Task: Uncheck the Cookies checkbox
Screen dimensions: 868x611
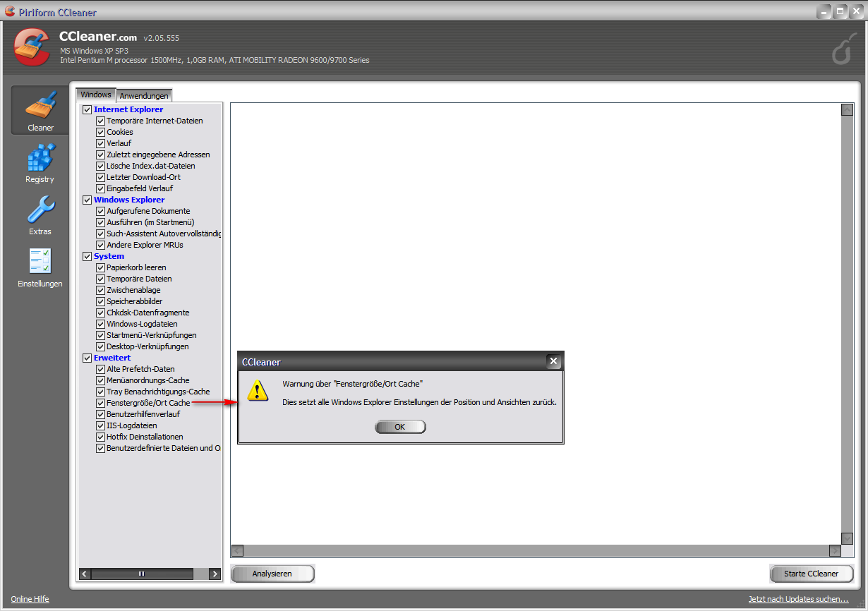Action: point(100,132)
